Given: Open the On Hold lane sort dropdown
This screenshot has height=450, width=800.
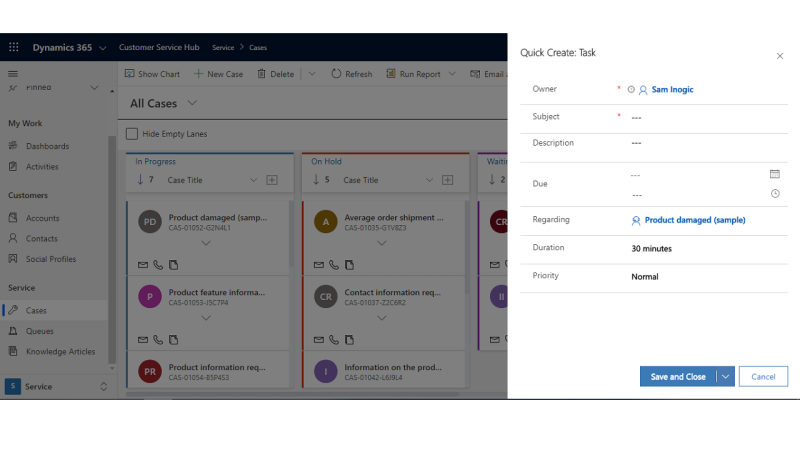Looking at the screenshot, I should tap(430, 180).
